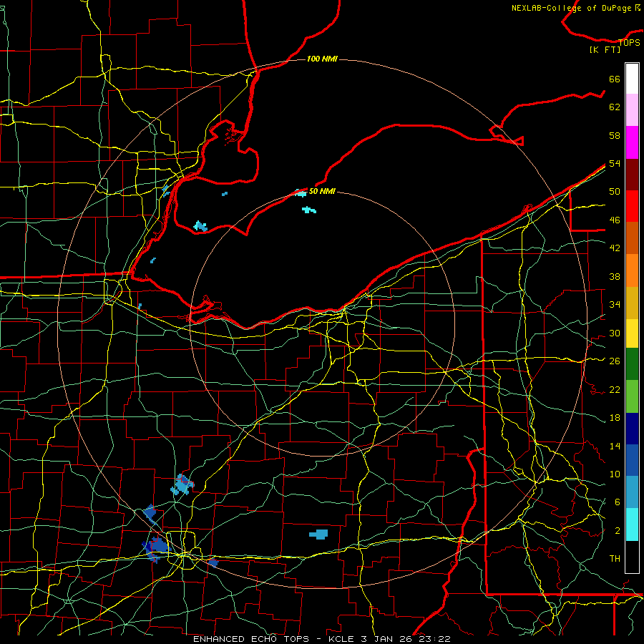The height and width of the screenshot is (644, 644).
Task: Click the 30 legend value
Action: (x=615, y=333)
